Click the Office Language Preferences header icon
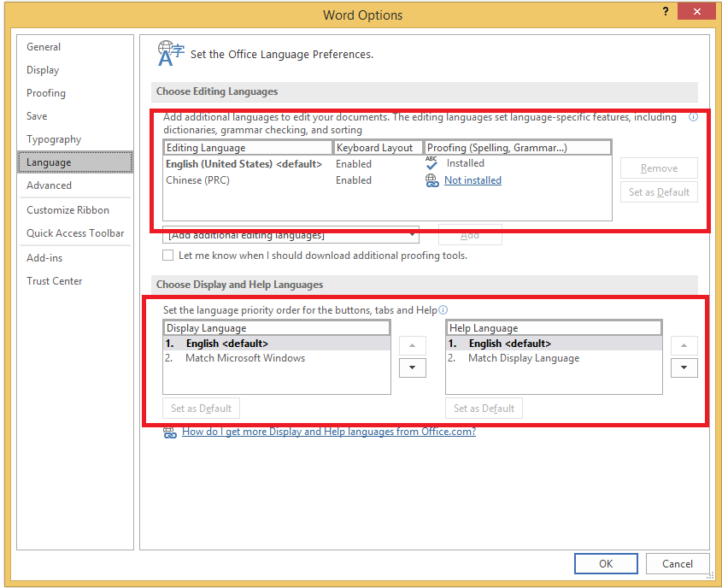Image resolution: width=722 pixels, height=588 pixels. pos(171,53)
